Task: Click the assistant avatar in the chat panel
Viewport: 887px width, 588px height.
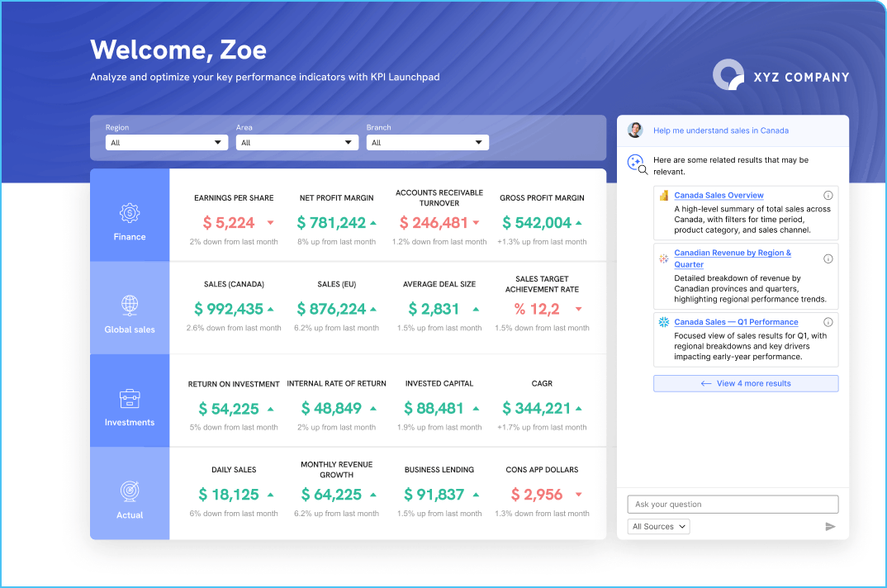Action: [x=635, y=130]
